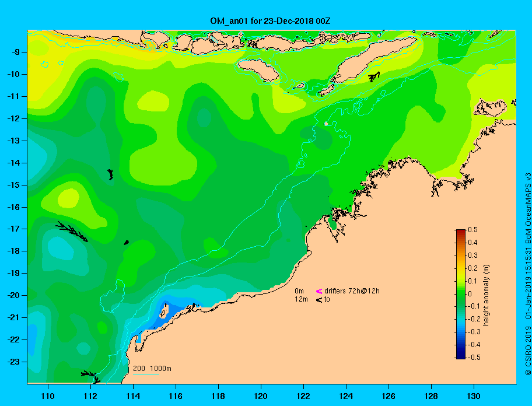Click the colorbar tick label '-0.2'
532x406 pixels.
(474, 319)
